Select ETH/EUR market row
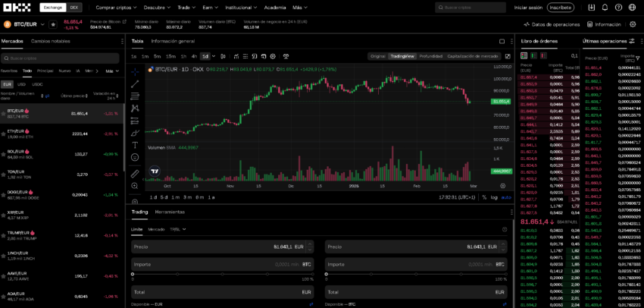This screenshot has height=308, width=644. coord(61,134)
